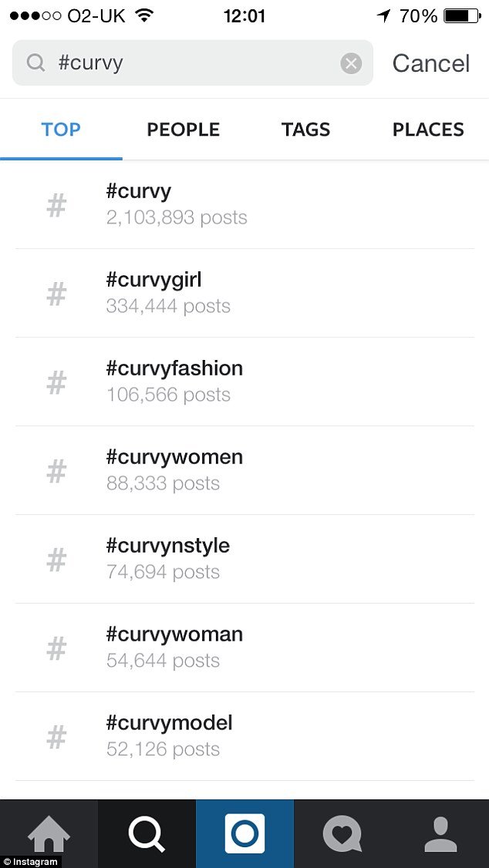The width and height of the screenshot is (489, 868).
Task: Tap the hashtag icon beside #curvy
Action: [x=56, y=204]
